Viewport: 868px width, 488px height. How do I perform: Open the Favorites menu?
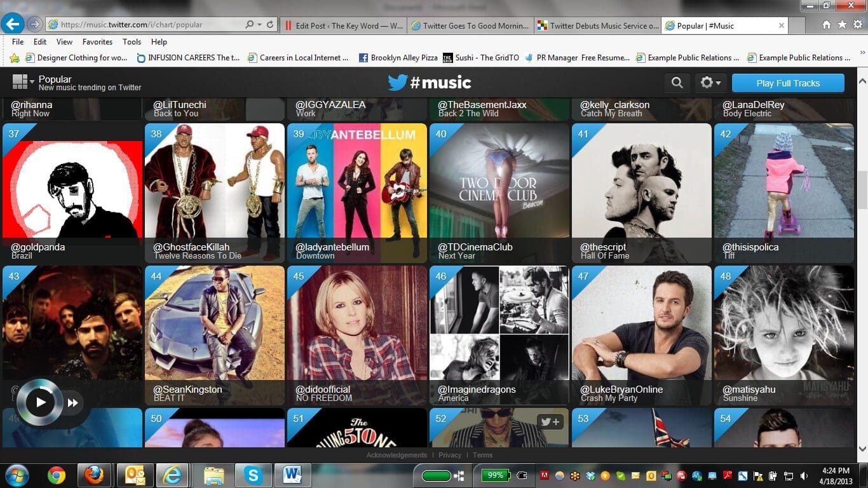pyautogui.click(x=97, y=42)
